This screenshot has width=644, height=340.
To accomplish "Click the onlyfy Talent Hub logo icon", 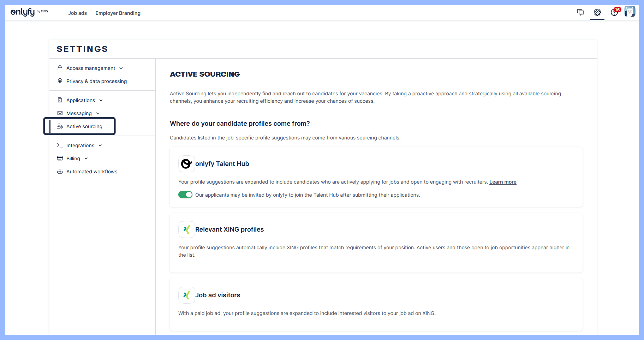I will click(186, 164).
